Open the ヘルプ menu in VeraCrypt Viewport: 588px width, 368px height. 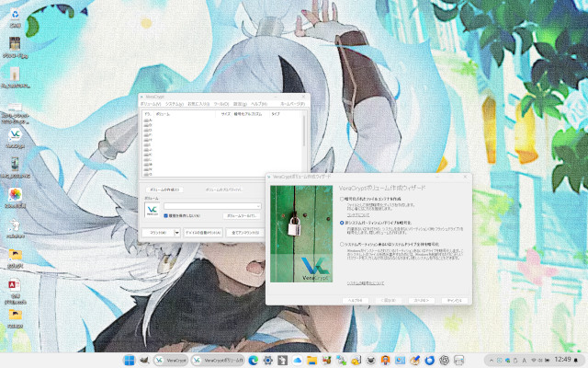259,104
